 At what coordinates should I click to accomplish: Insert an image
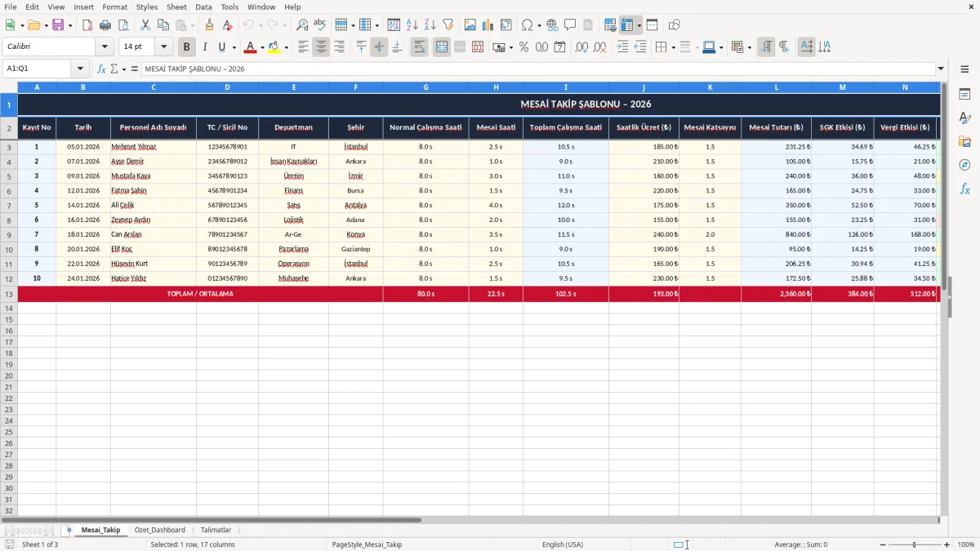470,25
